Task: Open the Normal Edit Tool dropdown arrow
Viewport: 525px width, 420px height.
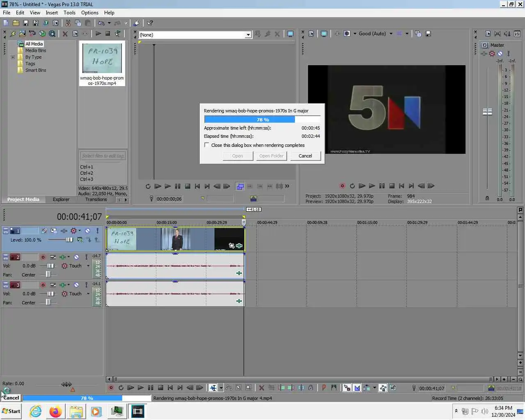Action: tap(221, 388)
